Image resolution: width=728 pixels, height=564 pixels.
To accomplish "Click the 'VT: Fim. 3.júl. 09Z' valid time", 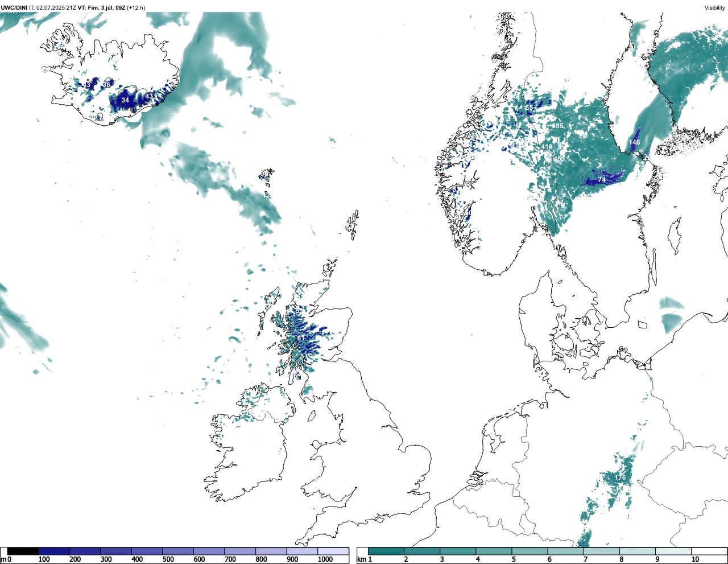I will click(x=101, y=8).
